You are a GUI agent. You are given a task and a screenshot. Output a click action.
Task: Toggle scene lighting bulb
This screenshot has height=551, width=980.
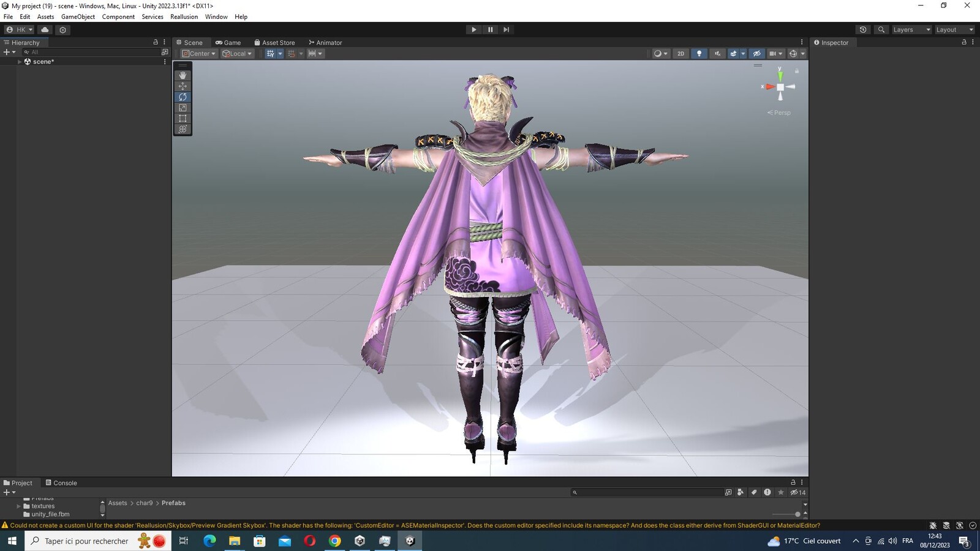699,53
